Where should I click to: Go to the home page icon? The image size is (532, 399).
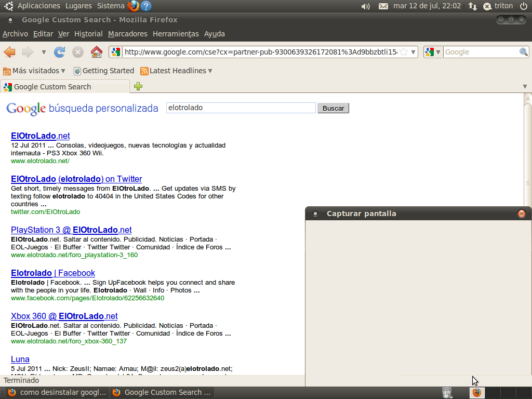96,52
